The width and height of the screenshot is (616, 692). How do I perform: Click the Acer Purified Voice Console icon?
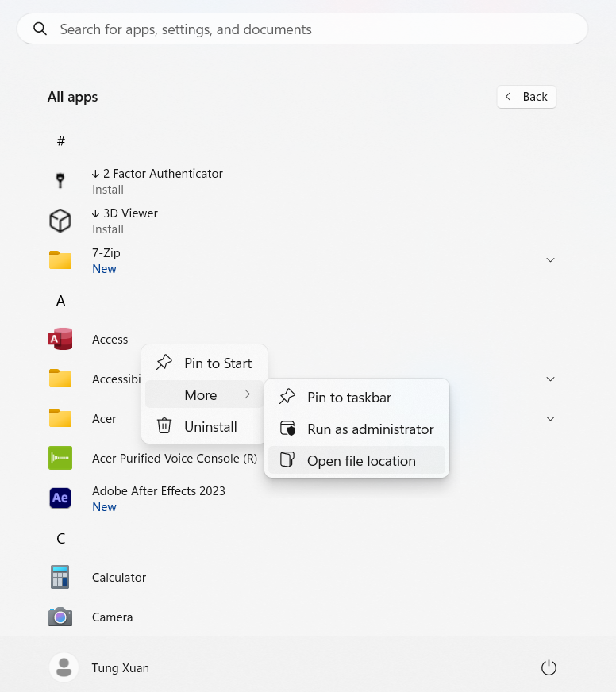(60, 458)
